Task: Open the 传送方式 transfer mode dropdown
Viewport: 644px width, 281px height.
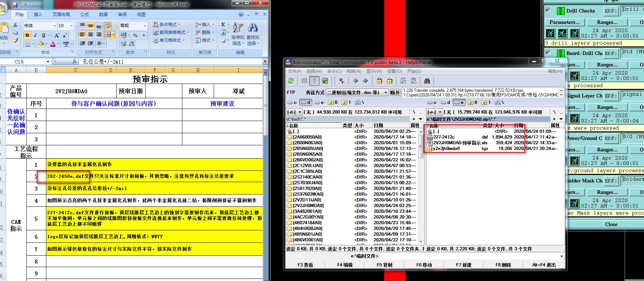Action: tap(357, 92)
